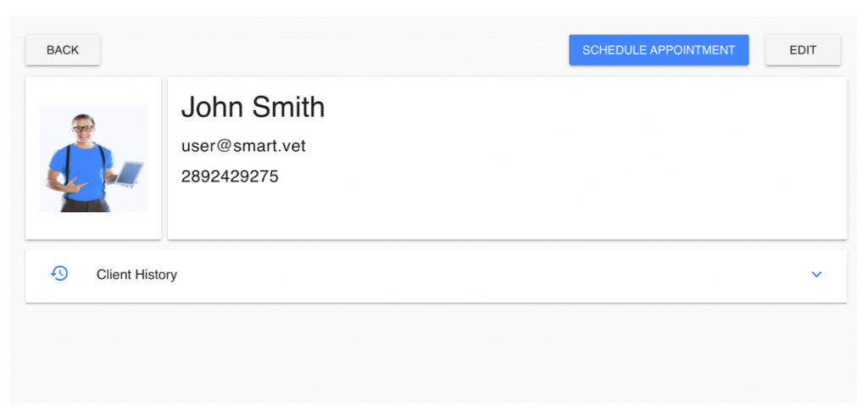Click the word History in the panel header
This screenshot has width=868, height=418.
159,275
